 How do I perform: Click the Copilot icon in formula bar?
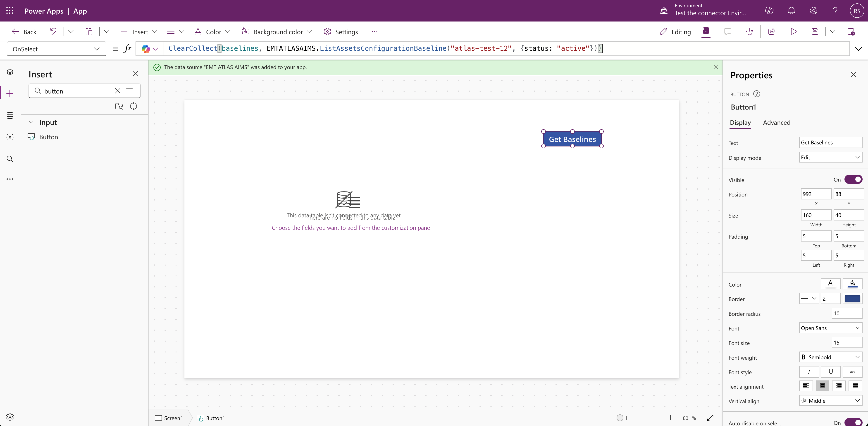146,49
